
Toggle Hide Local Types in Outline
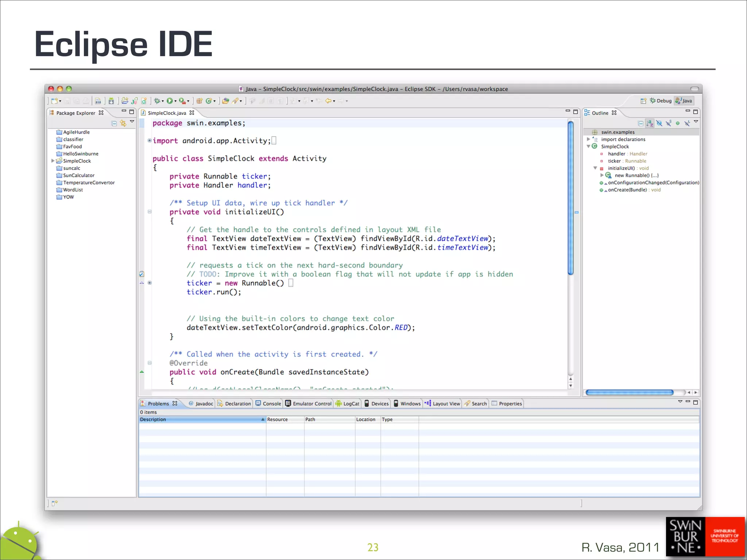point(687,123)
